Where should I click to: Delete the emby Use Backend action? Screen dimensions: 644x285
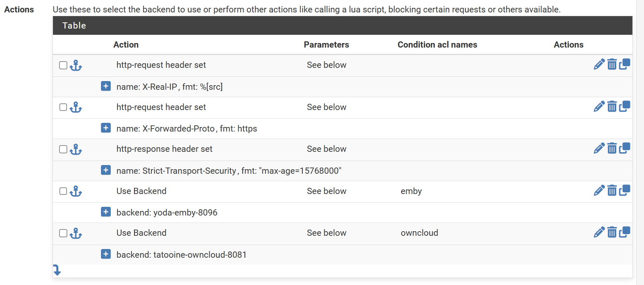click(x=612, y=190)
